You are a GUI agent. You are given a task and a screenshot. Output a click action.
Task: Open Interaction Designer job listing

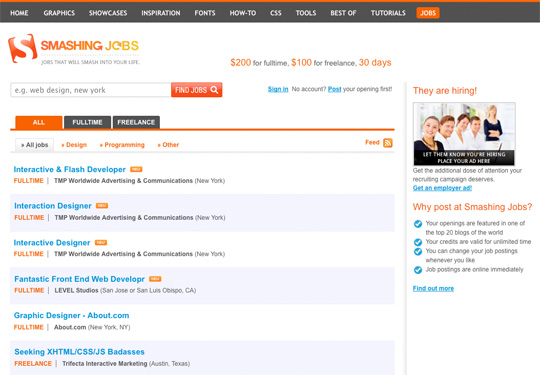pyautogui.click(x=53, y=206)
